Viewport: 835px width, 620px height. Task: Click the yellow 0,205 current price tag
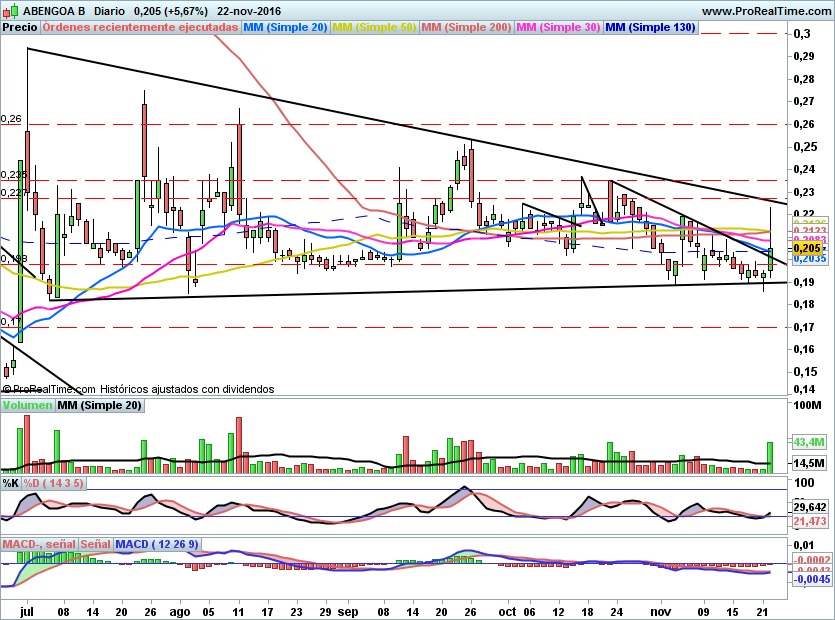pos(806,247)
